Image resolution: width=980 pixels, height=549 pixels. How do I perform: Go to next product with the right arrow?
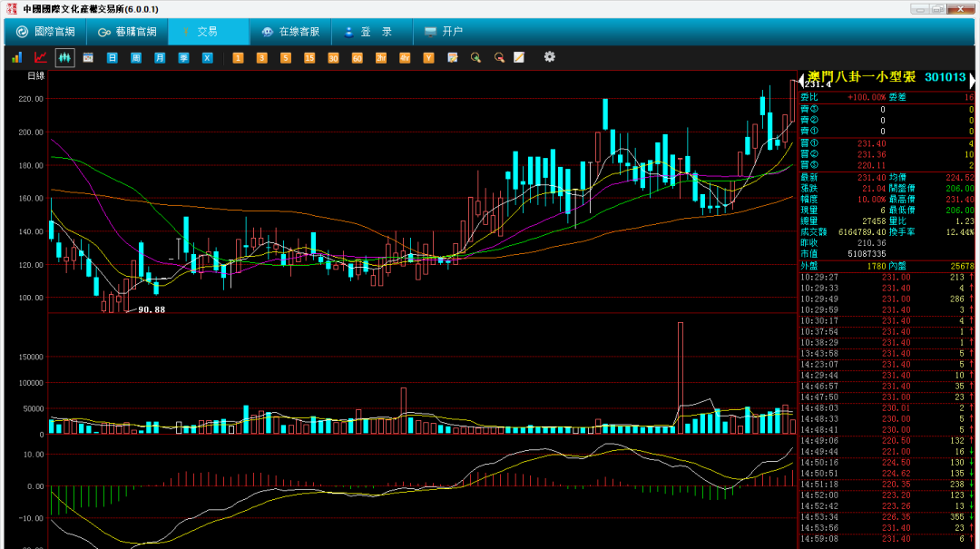pos(972,81)
